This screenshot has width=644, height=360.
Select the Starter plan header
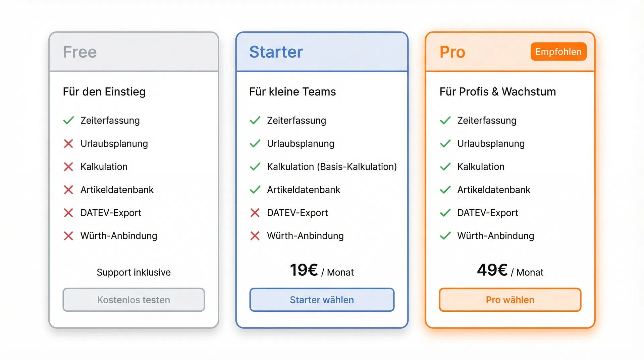(276, 52)
